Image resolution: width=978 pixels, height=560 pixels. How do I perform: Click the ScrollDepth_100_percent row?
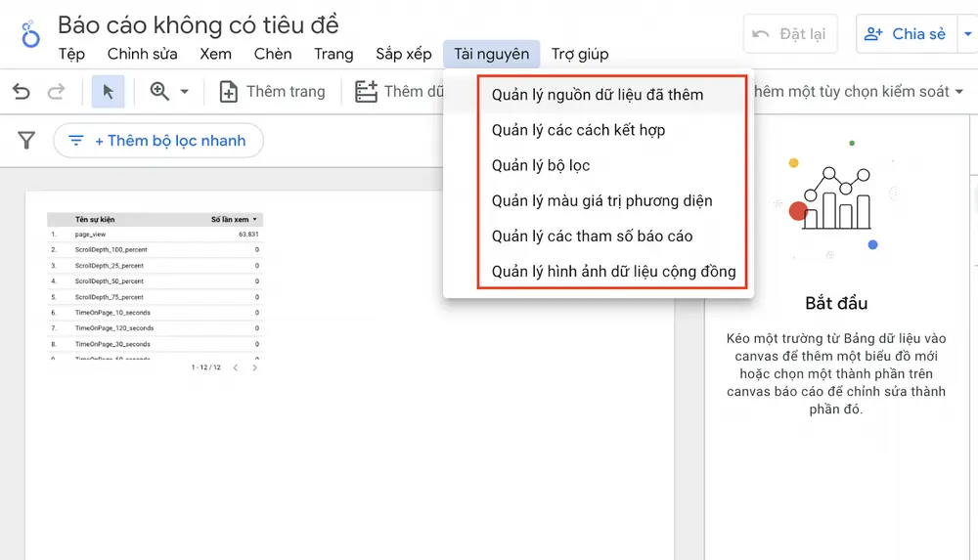click(155, 249)
